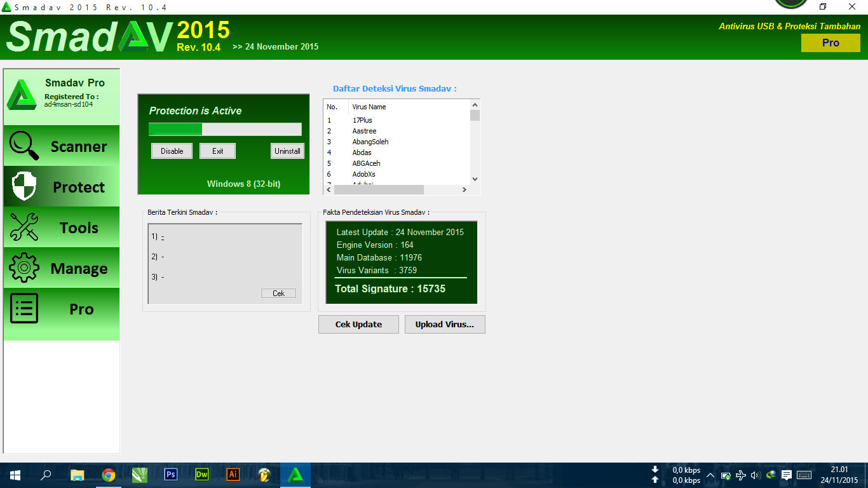Click the magnifying glass Scanner icon
This screenshot has height=488, width=868.
click(24, 146)
